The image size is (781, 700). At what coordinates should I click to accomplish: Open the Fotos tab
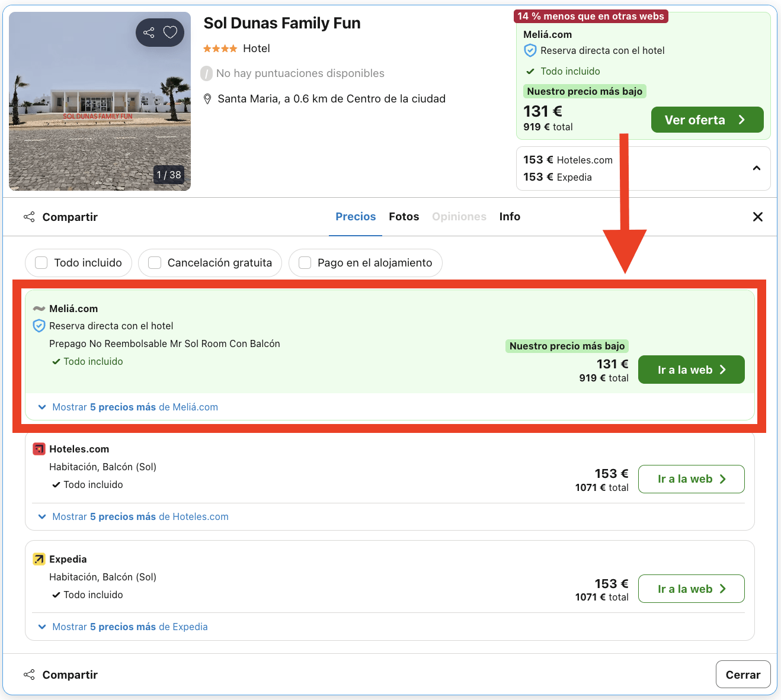[404, 217]
